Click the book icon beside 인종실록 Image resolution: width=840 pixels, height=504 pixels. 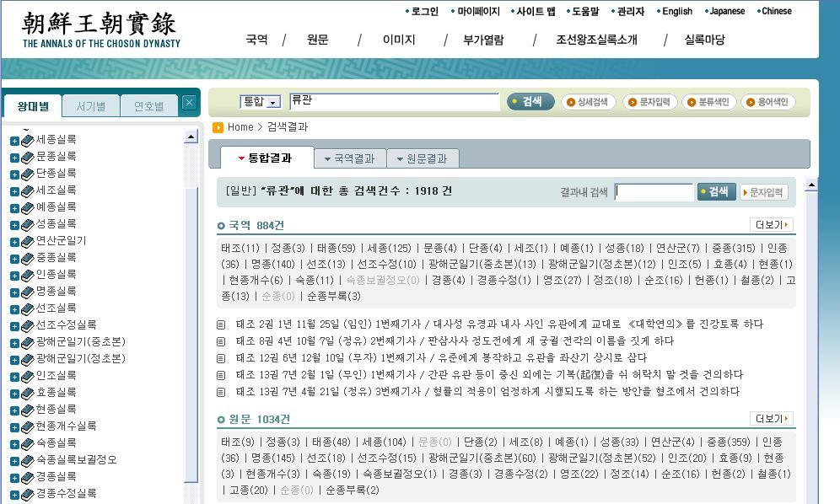(x=27, y=276)
